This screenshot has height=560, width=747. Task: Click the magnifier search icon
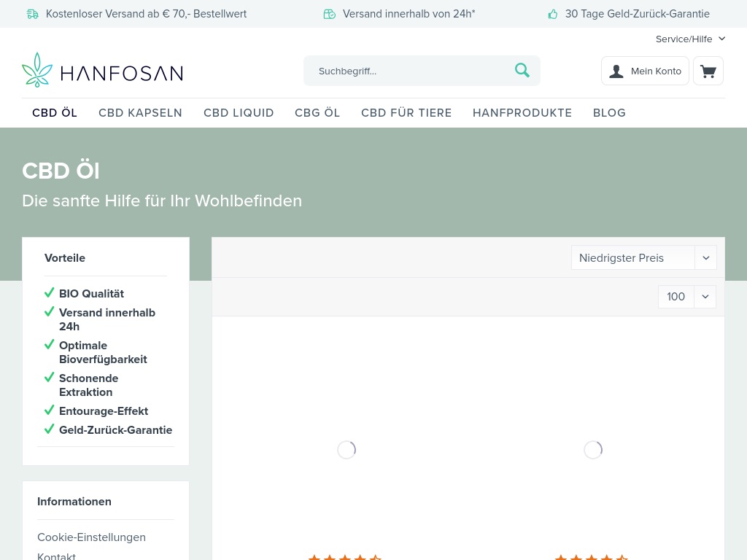(x=522, y=71)
